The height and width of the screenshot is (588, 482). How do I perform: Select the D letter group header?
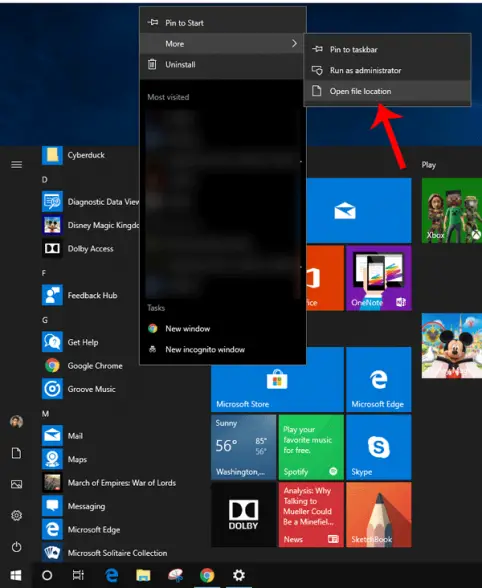tap(45, 180)
